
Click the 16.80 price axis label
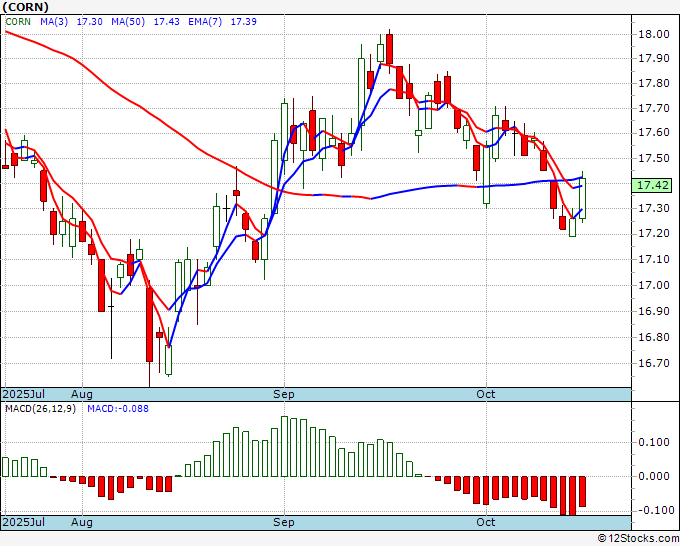(654, 337)
